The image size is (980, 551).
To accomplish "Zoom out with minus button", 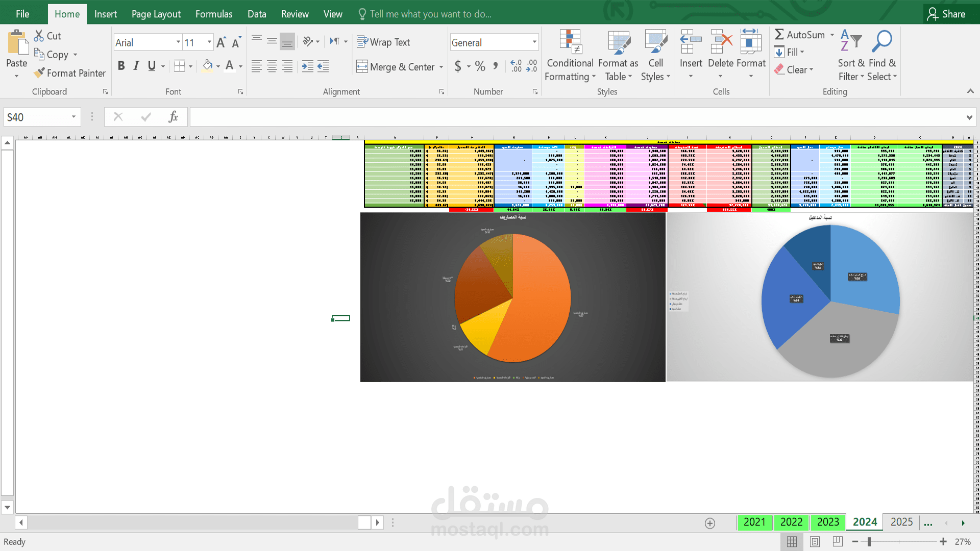I will click(855, 542).
